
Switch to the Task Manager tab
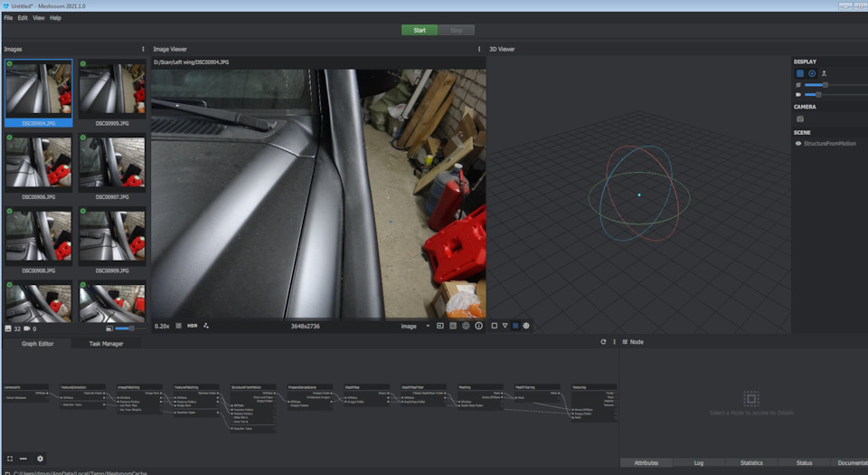click(x=107, y=343)
